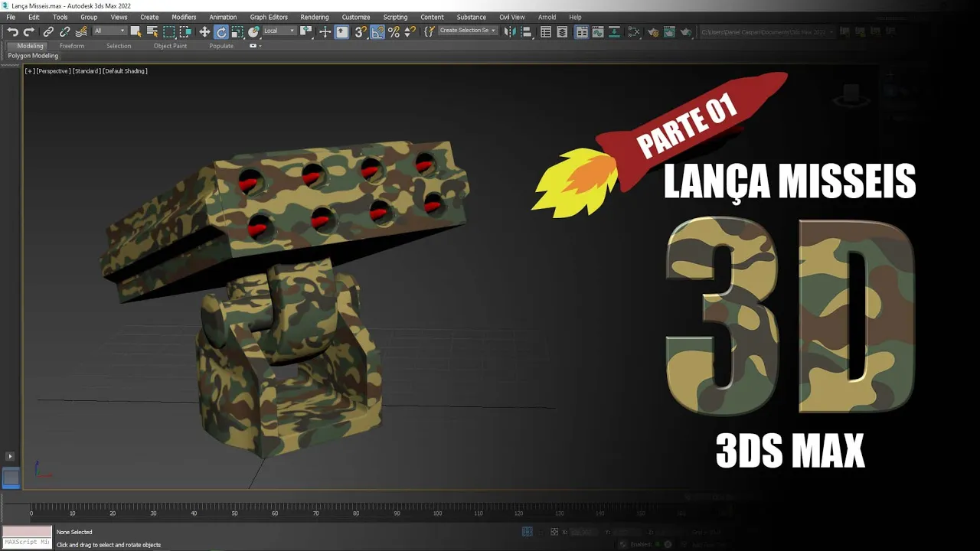Click the Use Pivot Point Center icon
Image resolution: width=980 pixels, height=551 pixels.
coord(306,31)
